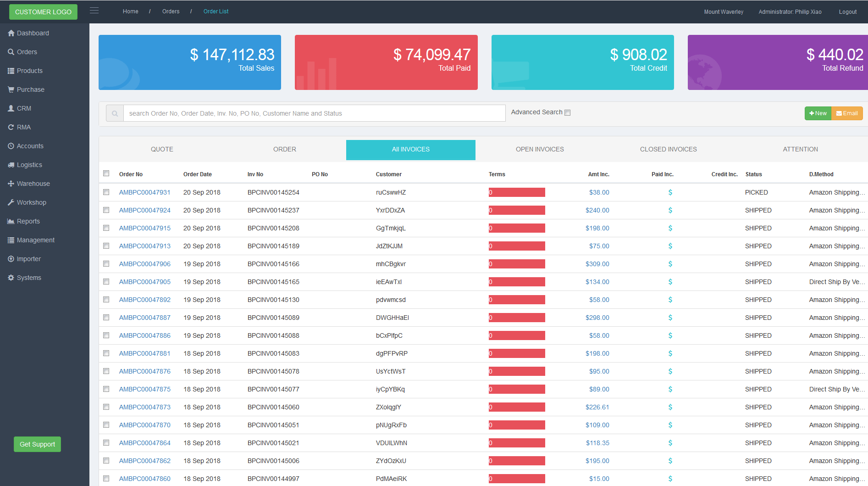Switch to the OPEN INVOICES tab
Screen dimensions: 868x486
pyautogui.click(x=540, y=150)
